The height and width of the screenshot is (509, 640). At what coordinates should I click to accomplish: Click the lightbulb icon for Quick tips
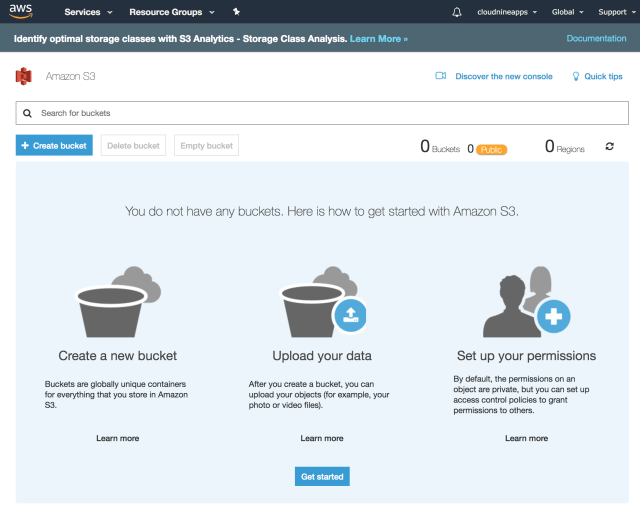pyautogui.click(x=576, y=76)
